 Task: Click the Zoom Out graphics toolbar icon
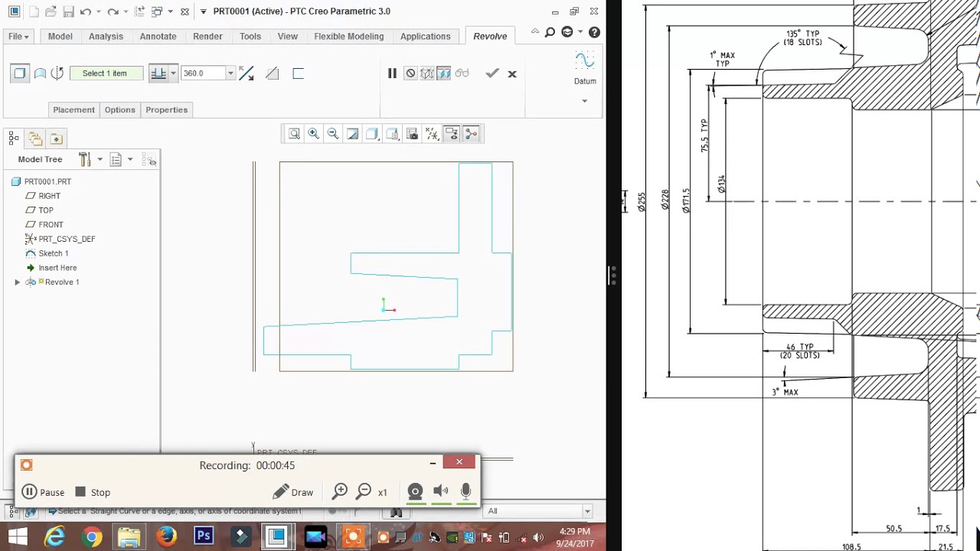pyautogui.click(x=332, y=134)
